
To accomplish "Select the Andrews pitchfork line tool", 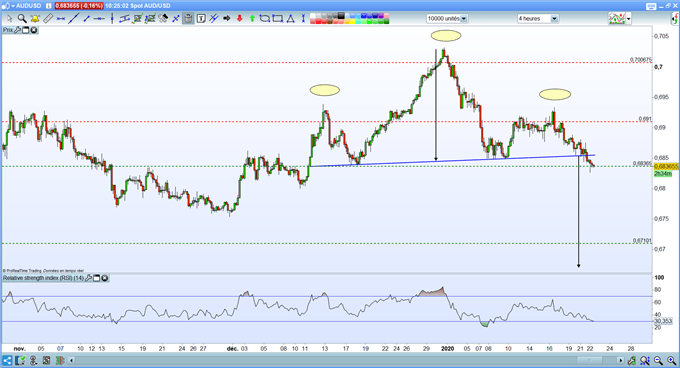I will pyautogui.click(x=213, y=19).
